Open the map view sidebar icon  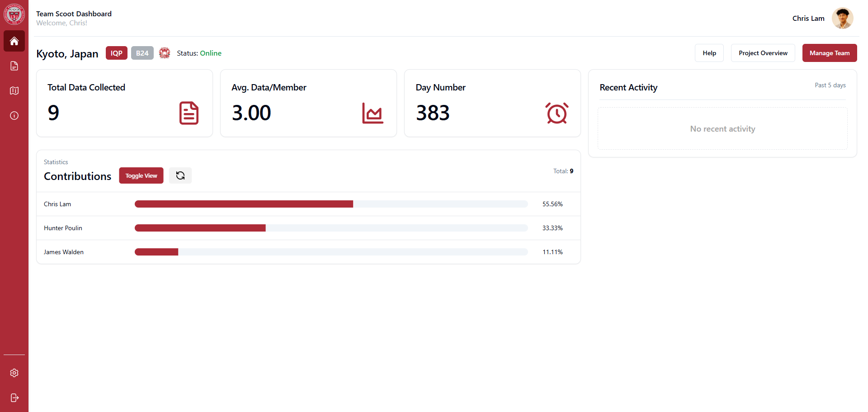coord(14,91)
